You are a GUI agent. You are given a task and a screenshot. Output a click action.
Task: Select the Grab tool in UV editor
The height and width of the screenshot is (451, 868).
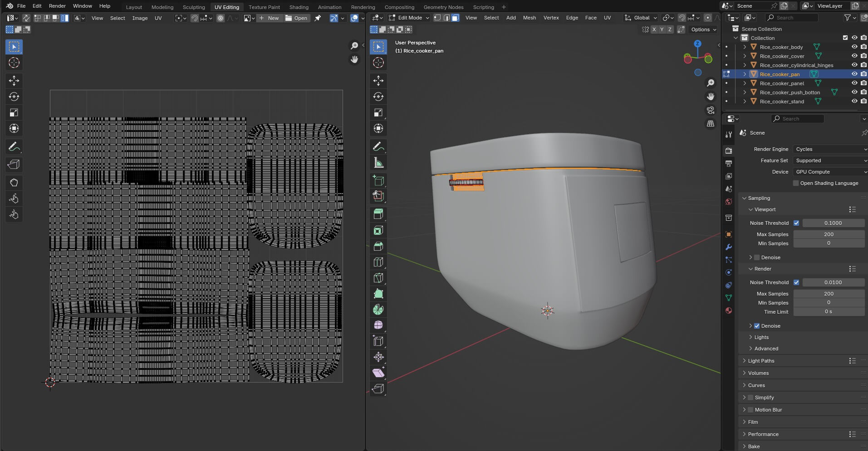point(14,183)
